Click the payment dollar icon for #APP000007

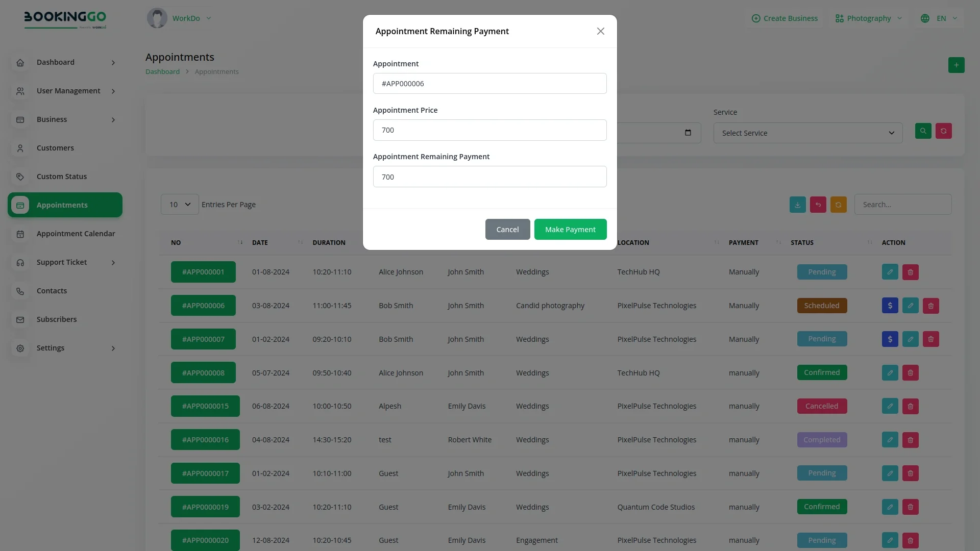[890, 339]
